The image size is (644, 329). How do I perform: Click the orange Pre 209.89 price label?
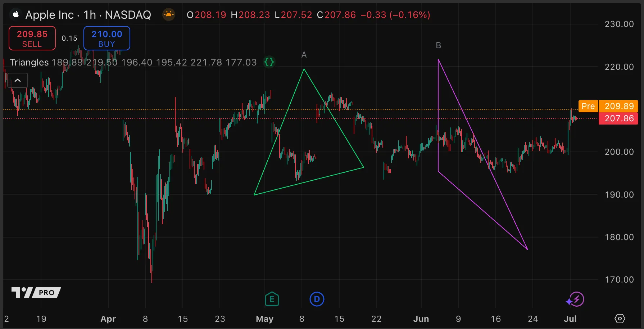[x=608, y=106]
